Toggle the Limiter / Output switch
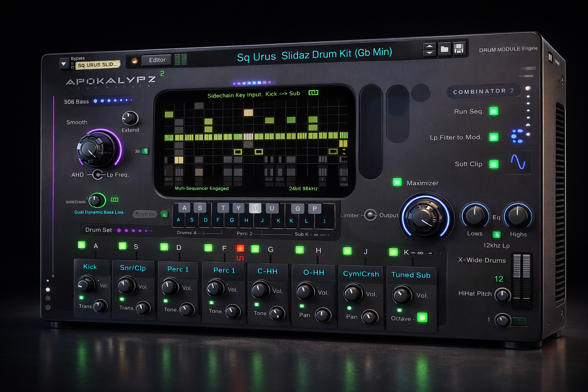The width and height of the screenshot is (588, 392). (370, 215)
